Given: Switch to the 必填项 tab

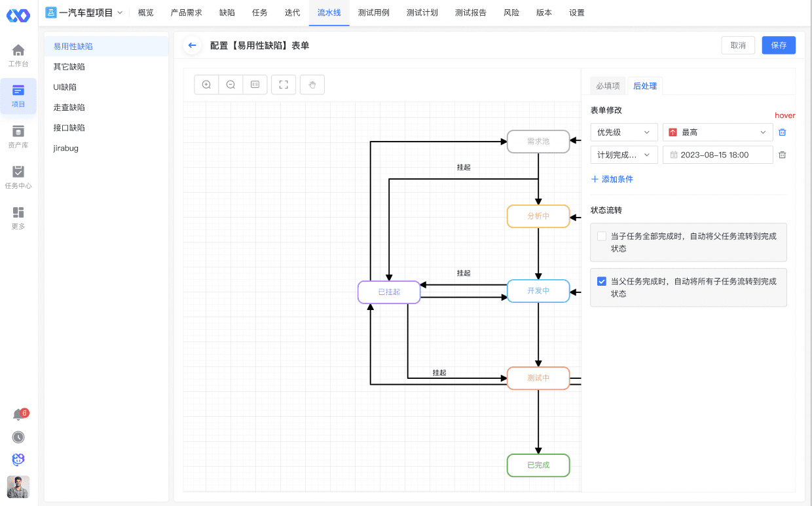Looking at the screenshot, I should point(607,86).
